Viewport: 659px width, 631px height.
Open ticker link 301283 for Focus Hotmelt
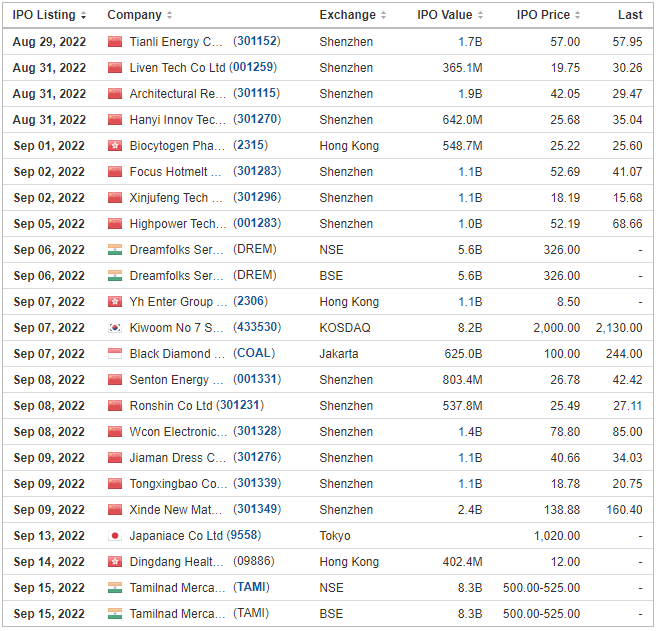(257, 172)
